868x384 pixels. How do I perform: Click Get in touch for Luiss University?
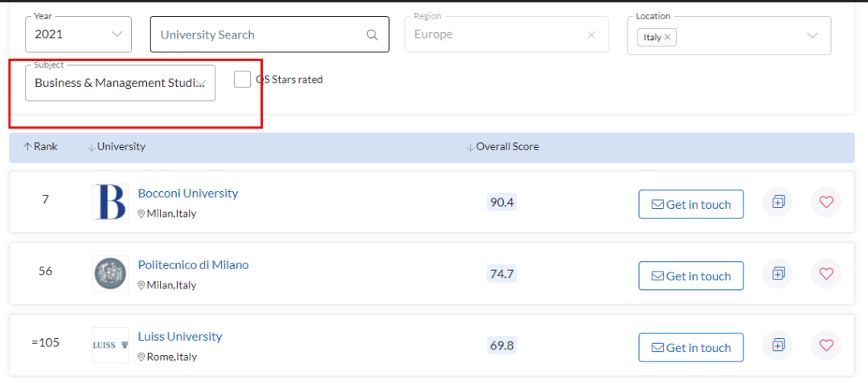pyautogui.click(x=691, y=348)
